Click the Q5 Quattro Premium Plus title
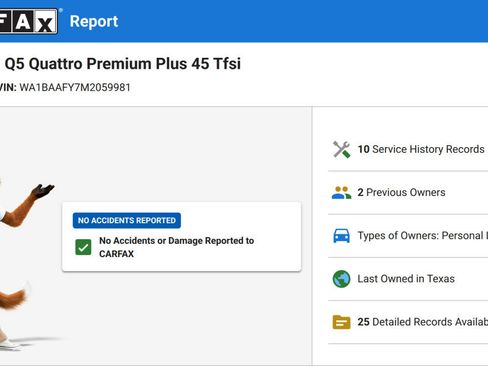This screenshot has height=366, width=488. (x=123, y=63)
